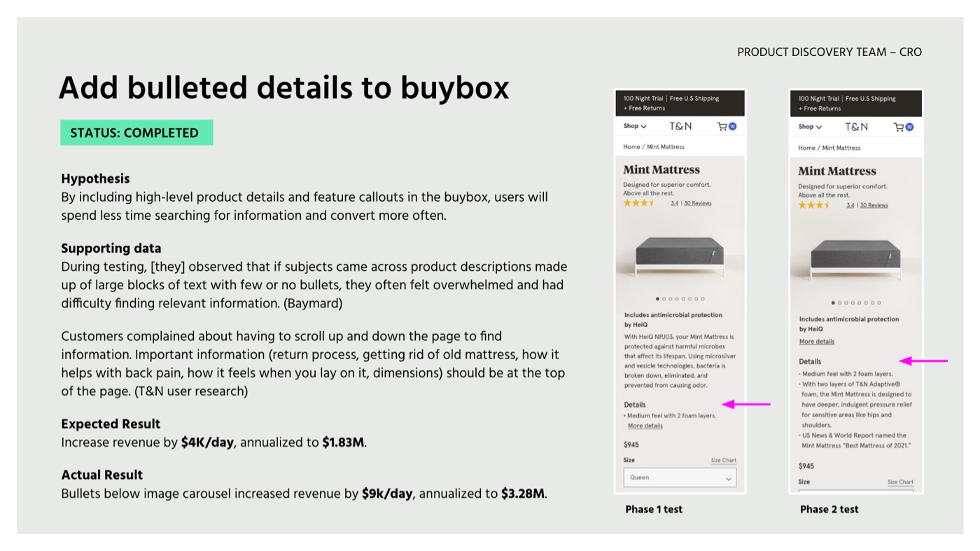
Task: Expand the Shop menu in Phase 2 mockup
Action: point(810,127)
